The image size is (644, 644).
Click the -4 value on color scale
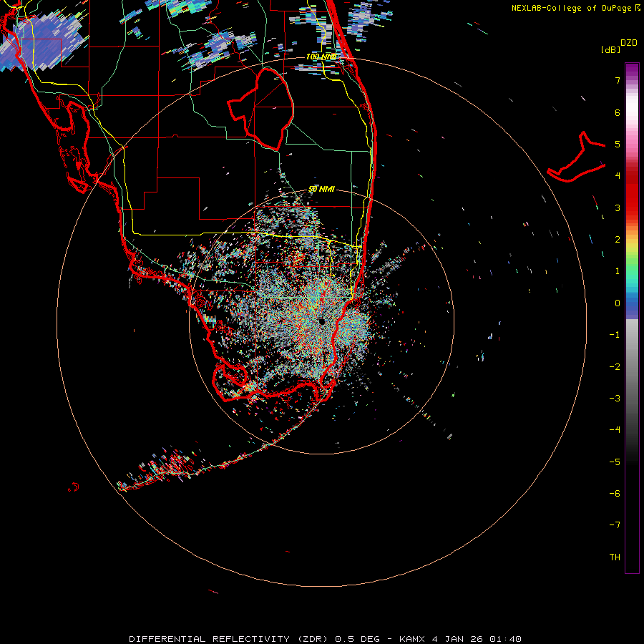(x=615, y=430)
